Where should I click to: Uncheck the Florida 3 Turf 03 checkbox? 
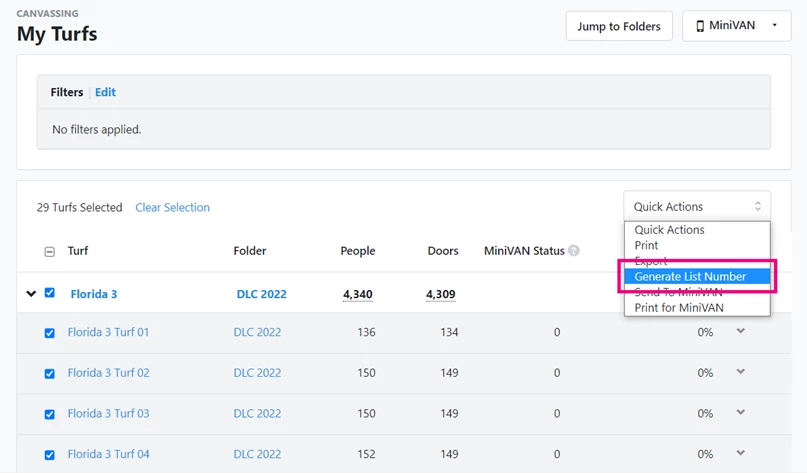pos(49,414)
